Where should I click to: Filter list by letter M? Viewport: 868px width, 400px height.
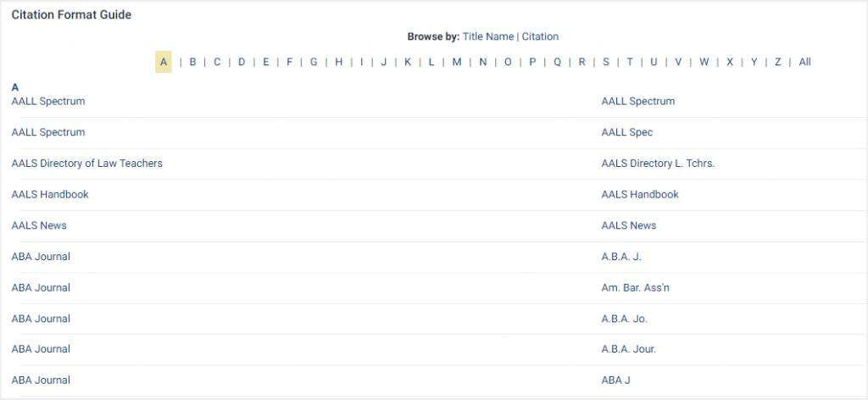click(457, 62)
